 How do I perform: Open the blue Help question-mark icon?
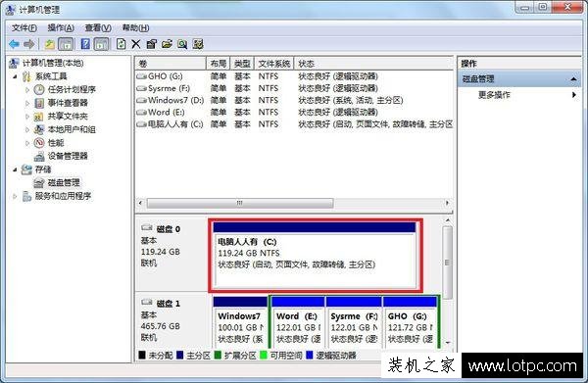coord(85,44)
